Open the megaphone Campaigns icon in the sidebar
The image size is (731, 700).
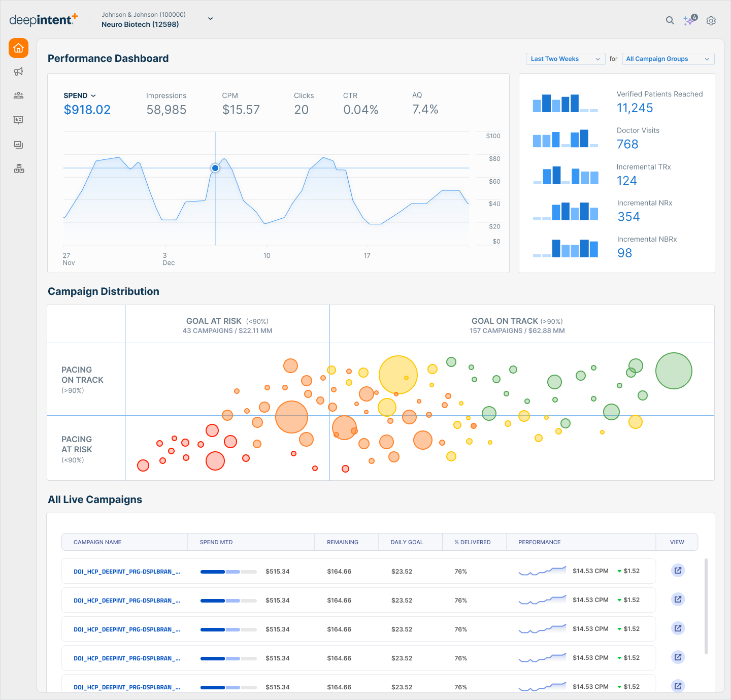pos(19,72)
